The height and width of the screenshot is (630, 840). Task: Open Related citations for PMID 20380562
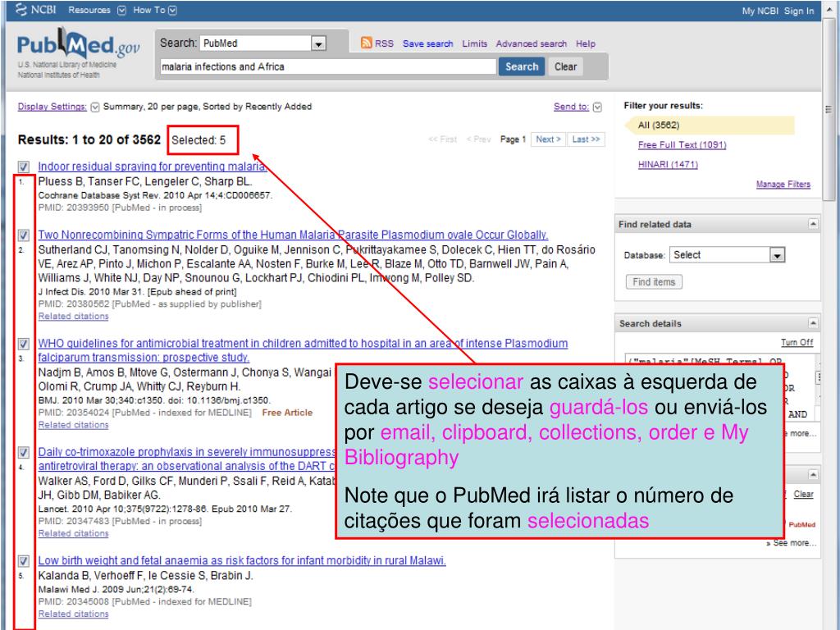[73, 317]
